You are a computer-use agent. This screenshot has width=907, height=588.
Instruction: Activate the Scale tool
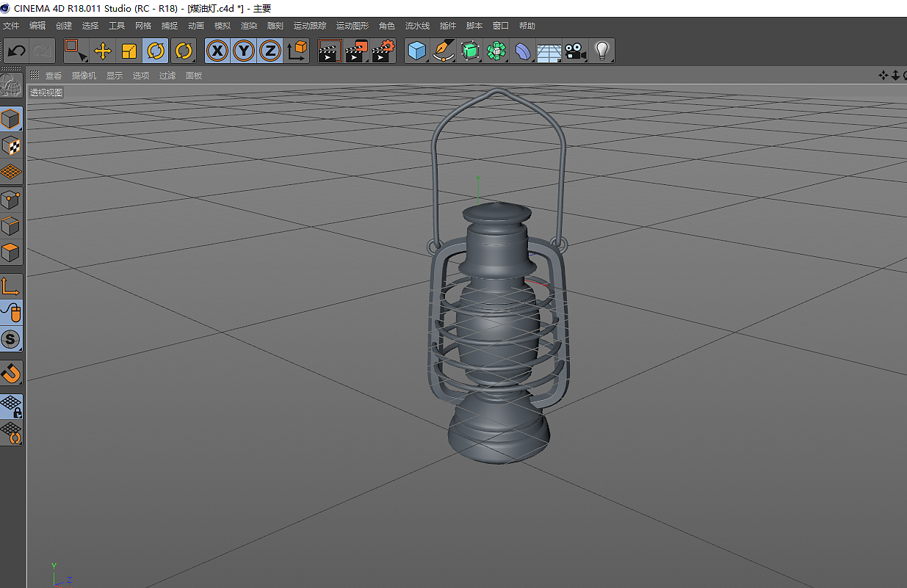point(129,51)
